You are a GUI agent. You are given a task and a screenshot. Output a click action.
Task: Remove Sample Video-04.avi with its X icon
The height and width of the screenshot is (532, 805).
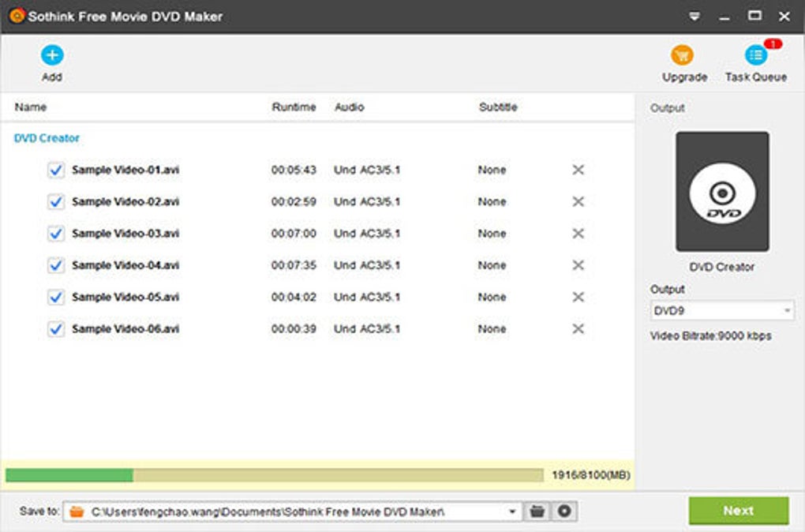click(x=578, y=265)
